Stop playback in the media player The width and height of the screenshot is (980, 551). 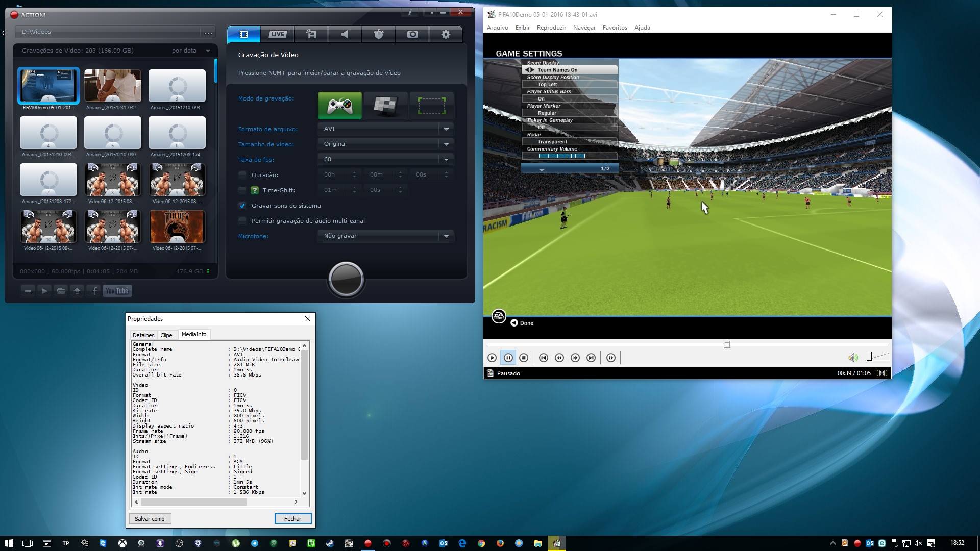[524, 358]
